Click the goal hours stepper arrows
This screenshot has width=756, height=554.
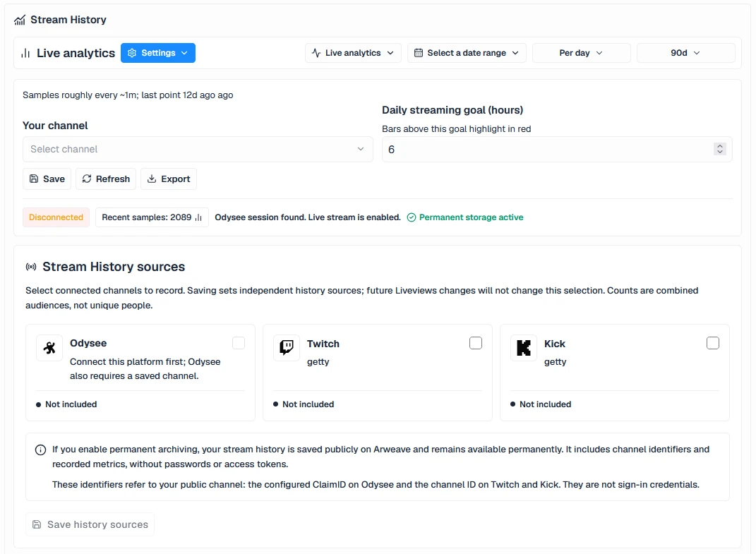tap(720, 150)
